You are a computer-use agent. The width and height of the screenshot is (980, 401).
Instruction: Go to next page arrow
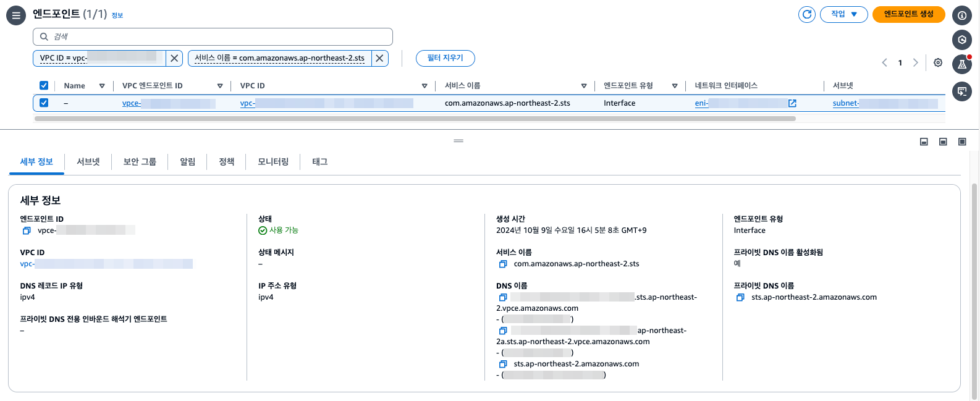tap(916, 62)
